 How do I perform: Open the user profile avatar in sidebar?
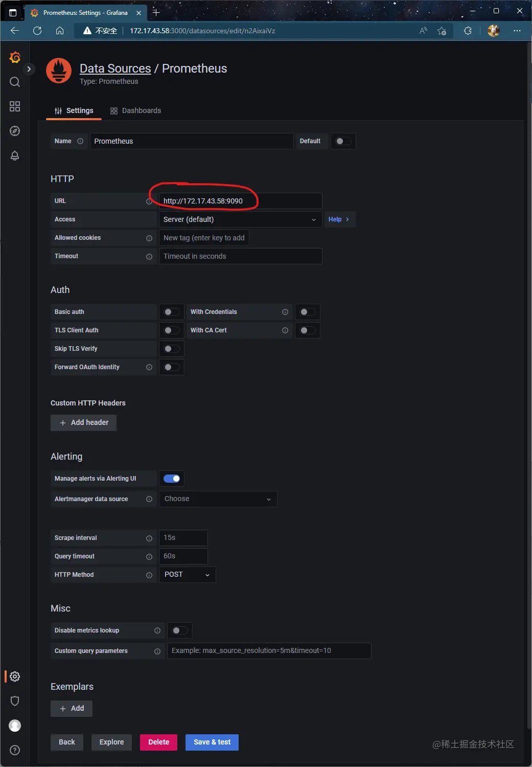pyautogui.click(x=15, y=726)
